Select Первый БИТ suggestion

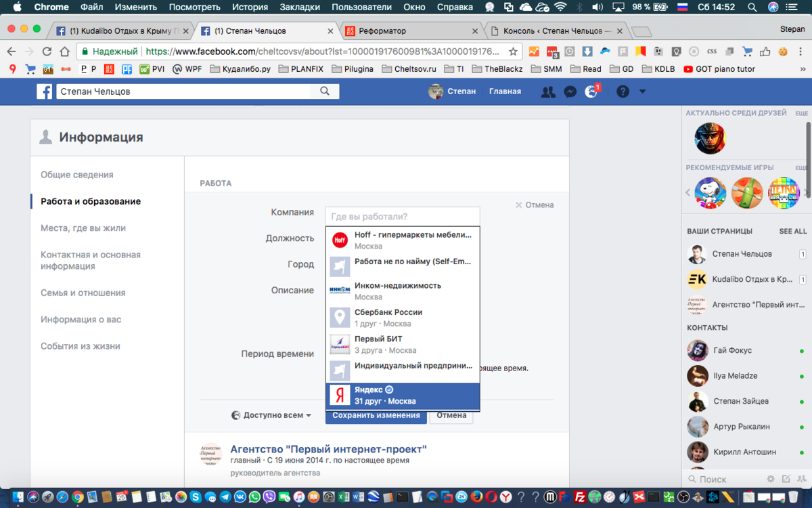pos(403,344)
